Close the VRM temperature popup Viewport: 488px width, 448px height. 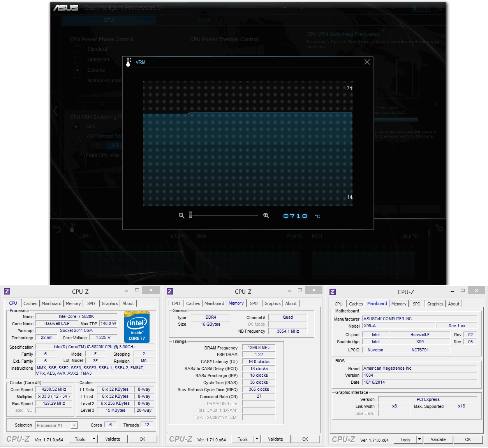[x=367, y=62]
